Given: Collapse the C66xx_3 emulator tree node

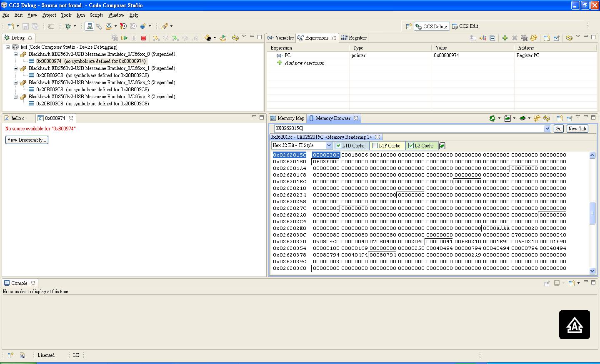Looking at the screenshot, I should 15,97.
